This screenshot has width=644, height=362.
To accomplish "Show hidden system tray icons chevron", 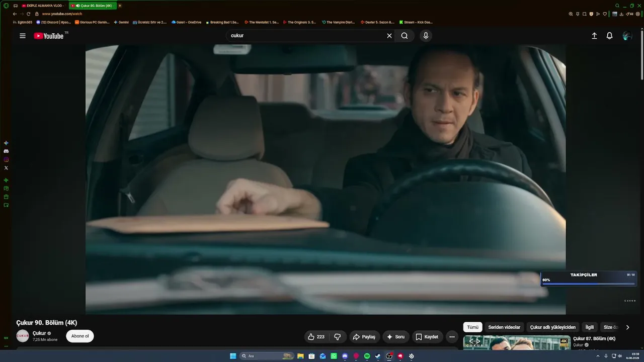I will point(598,356).
